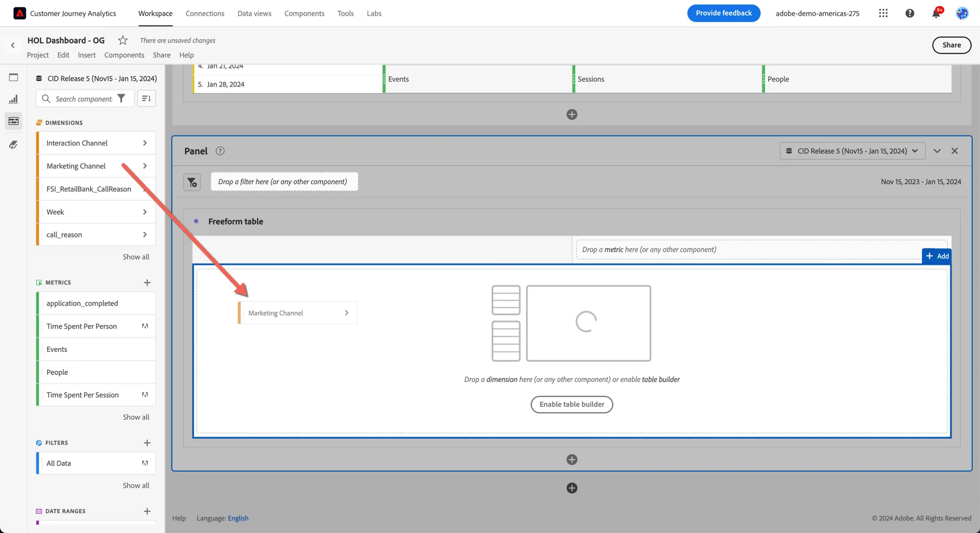Image resolution: width=980 pixels, height=533 pixels.
Task: Open the help question mark icon
Action: point(909,13)
